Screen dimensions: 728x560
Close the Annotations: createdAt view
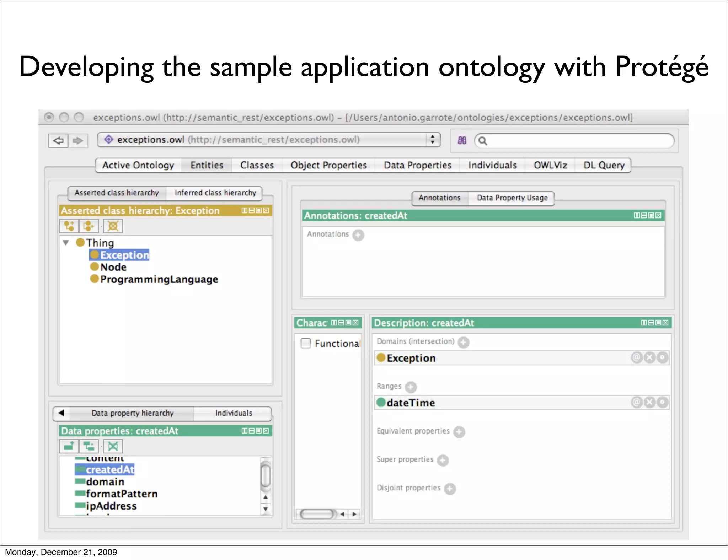pyautogui.click(x=658, y=215)
